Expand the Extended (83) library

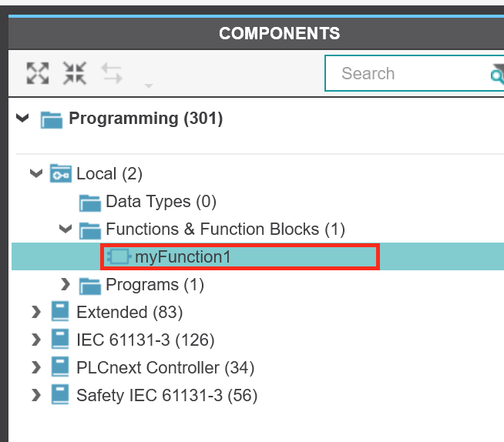[36, 312]
